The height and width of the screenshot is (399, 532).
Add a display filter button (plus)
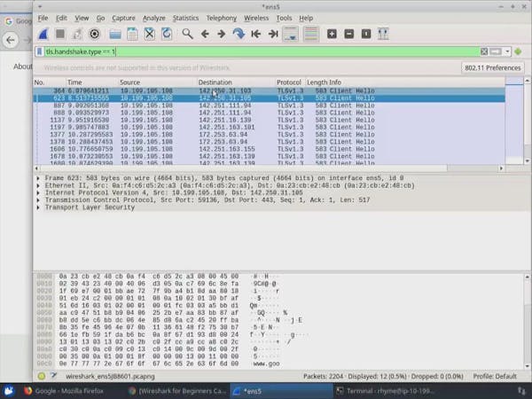[518, 51]
